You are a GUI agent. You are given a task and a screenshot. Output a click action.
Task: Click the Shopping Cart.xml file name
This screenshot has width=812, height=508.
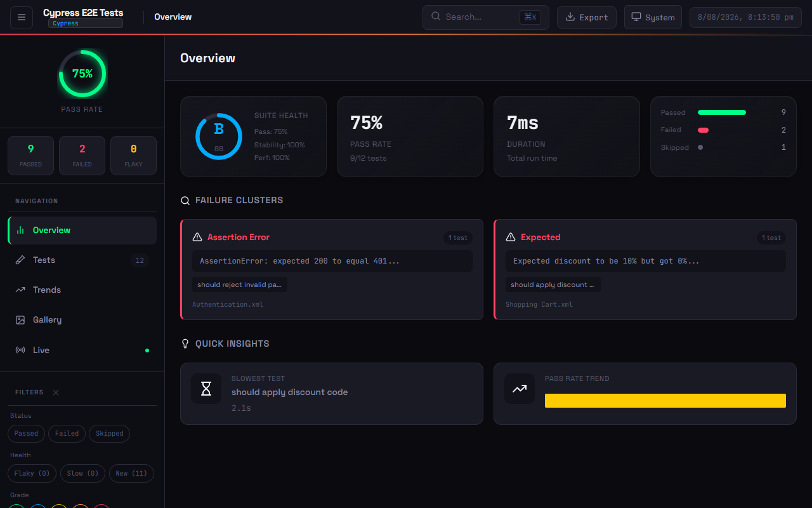539,304
